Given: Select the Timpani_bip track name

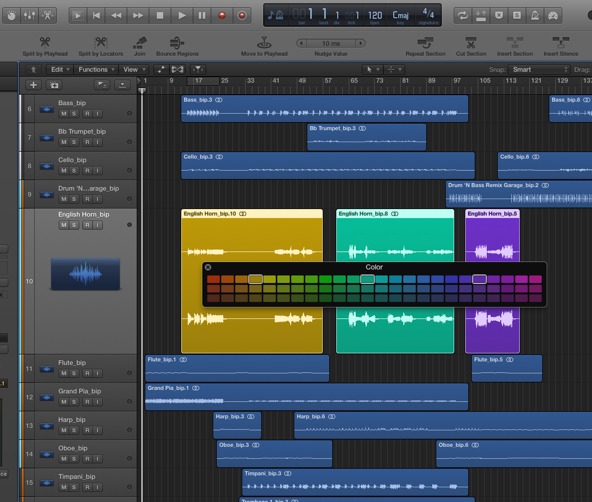Looking at the screenshot, I should click(x=77, y=477).
